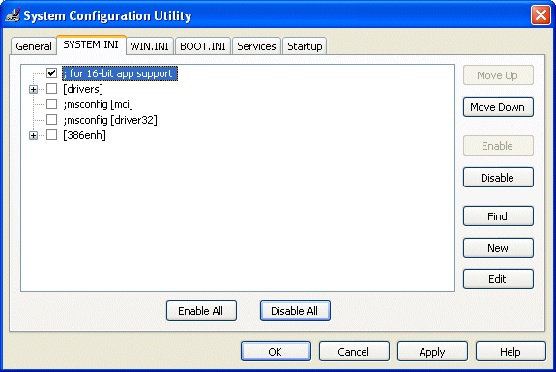This screenshot has height=372, width=556.
Task: Select the ';msconfig [mci]' line
Action: pos(98,104)
